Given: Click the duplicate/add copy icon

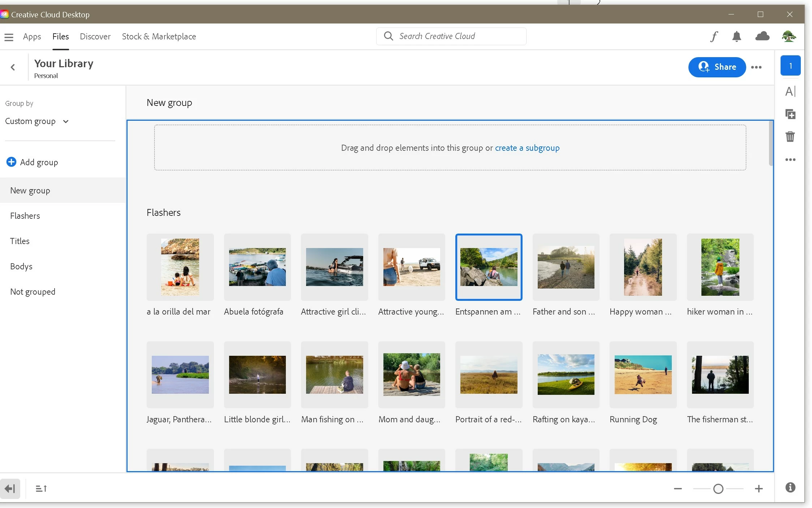Looking at the screenshot, I should click(790, 114).
